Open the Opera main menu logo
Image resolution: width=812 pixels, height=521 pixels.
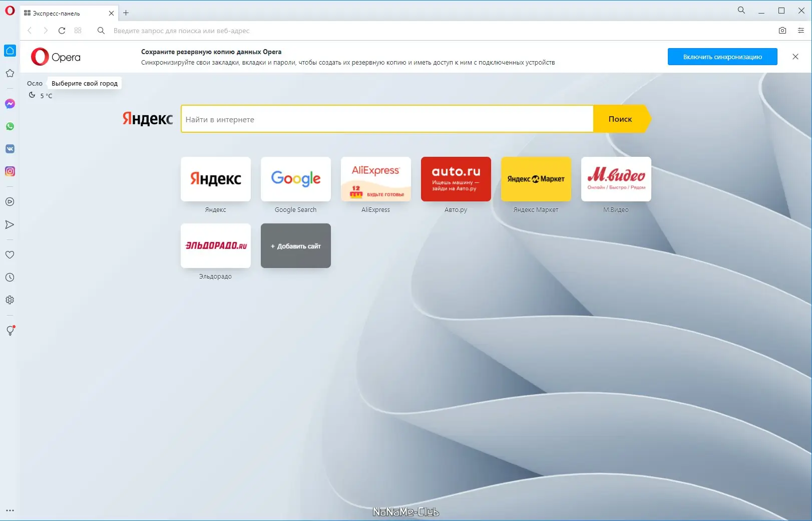(x=10, y=11)
